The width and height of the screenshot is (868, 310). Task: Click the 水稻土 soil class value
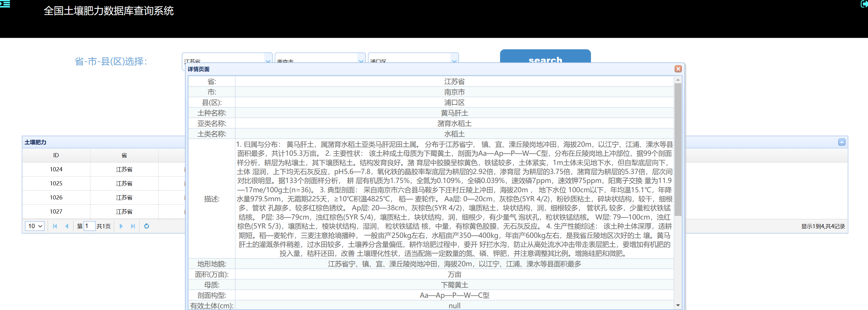(454, 134)
